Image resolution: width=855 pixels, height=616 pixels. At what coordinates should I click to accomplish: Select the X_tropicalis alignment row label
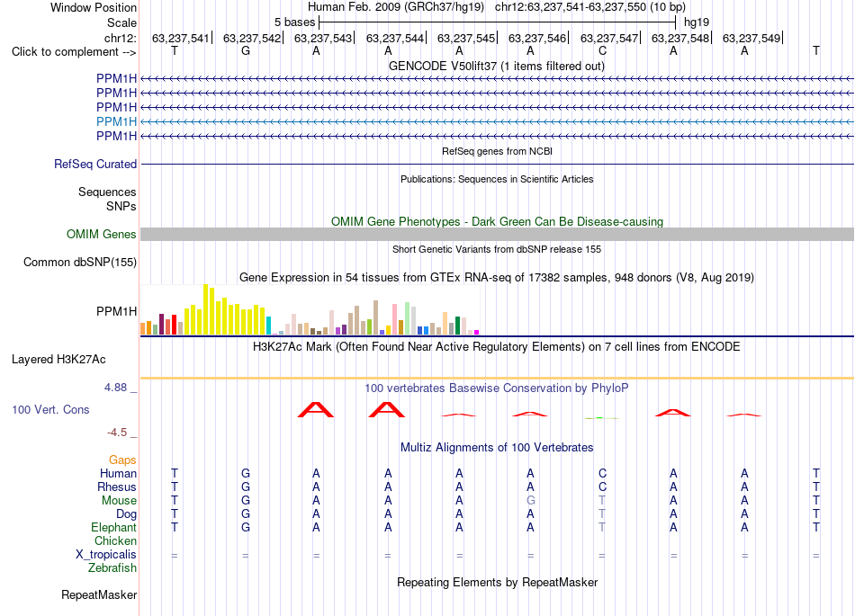[106, 555]
